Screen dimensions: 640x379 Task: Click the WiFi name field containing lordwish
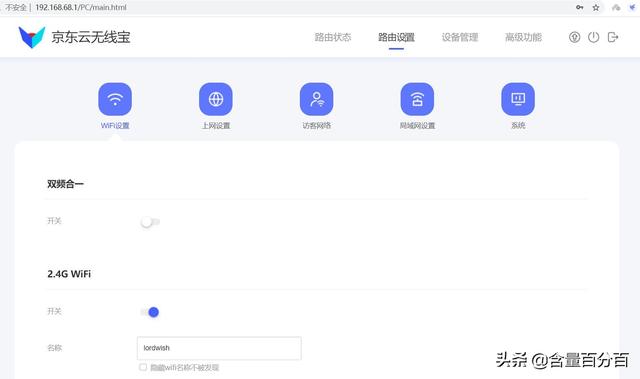click(219, 348)
